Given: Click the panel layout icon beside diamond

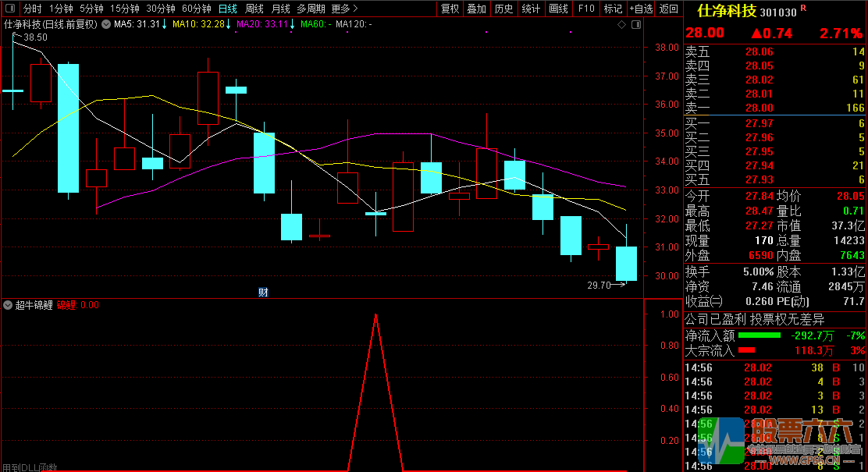Looking at the screenshot, I should point(636,25).
